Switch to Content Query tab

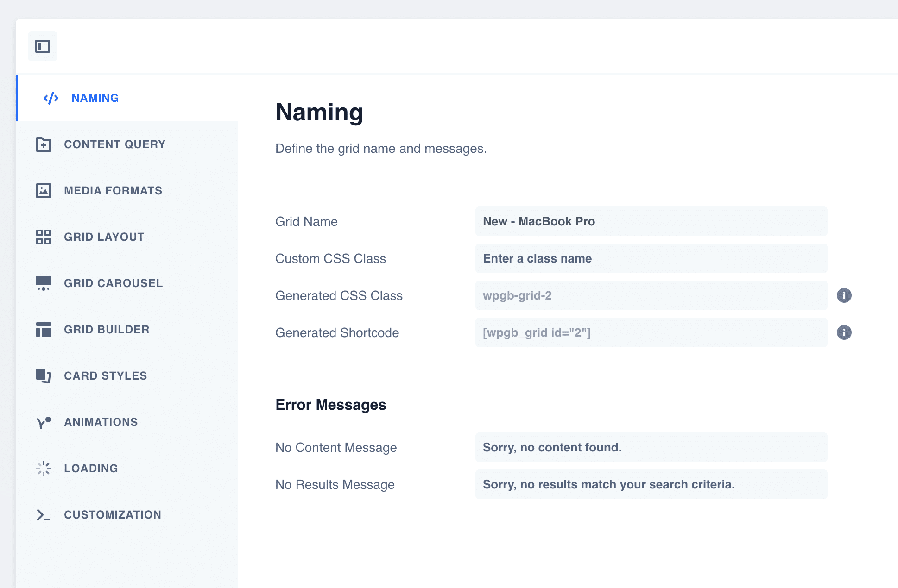pos(127,144)
